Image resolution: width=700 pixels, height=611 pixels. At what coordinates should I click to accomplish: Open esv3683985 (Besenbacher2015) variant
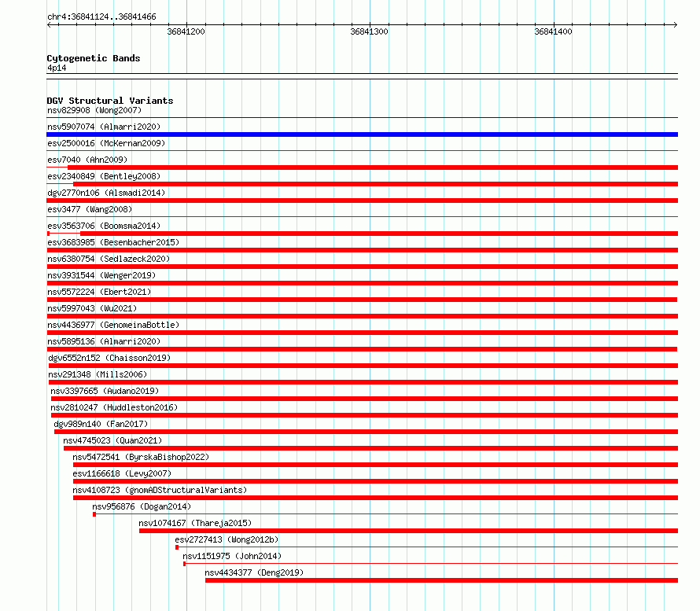coord(113,242)
